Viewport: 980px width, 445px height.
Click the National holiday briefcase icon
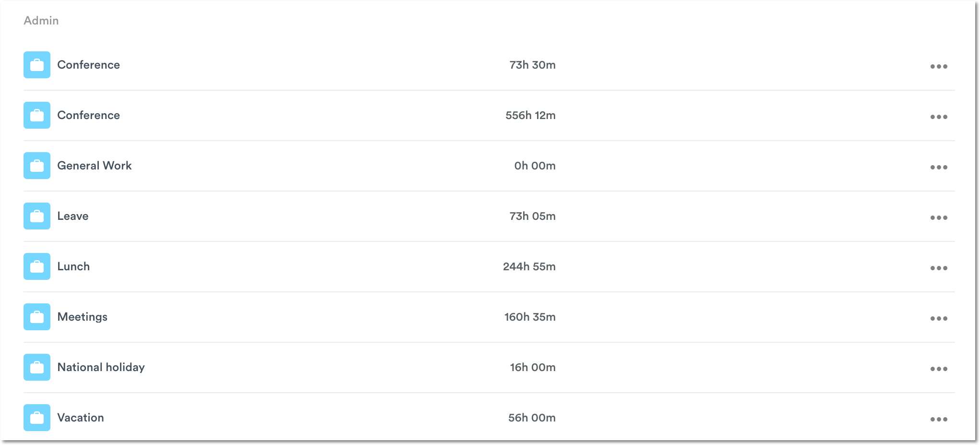click(x=37, y=367)
